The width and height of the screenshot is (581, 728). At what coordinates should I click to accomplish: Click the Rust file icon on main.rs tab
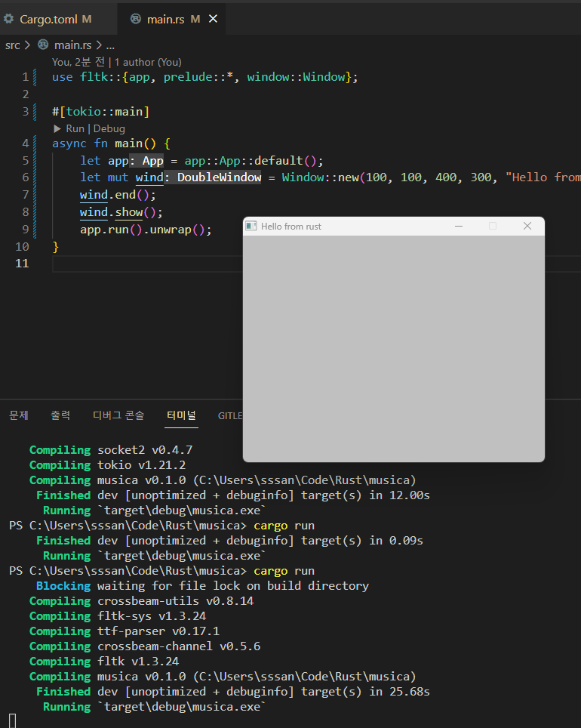tap(135, 19)
